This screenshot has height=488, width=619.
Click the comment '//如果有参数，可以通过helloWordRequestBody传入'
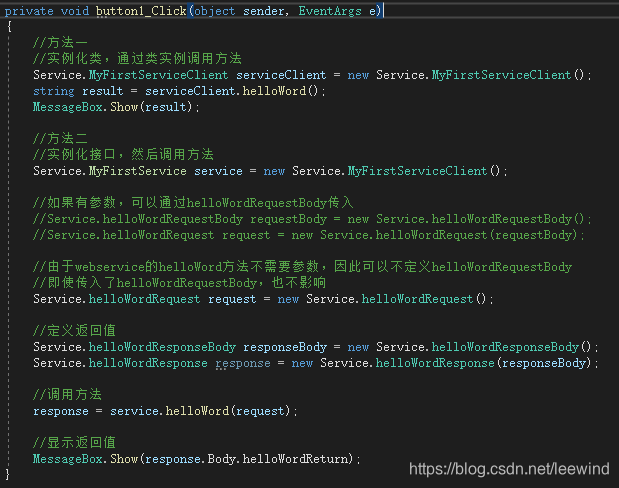click(193, 203)
